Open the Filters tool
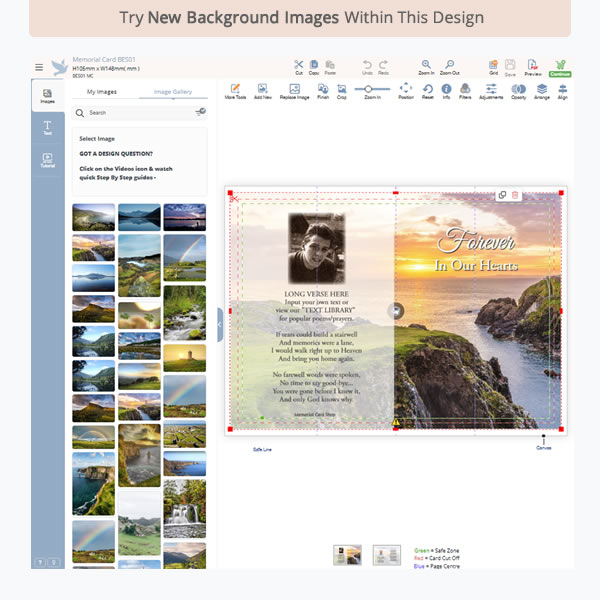This screenshot has height=600, width=600. point(465,89)
